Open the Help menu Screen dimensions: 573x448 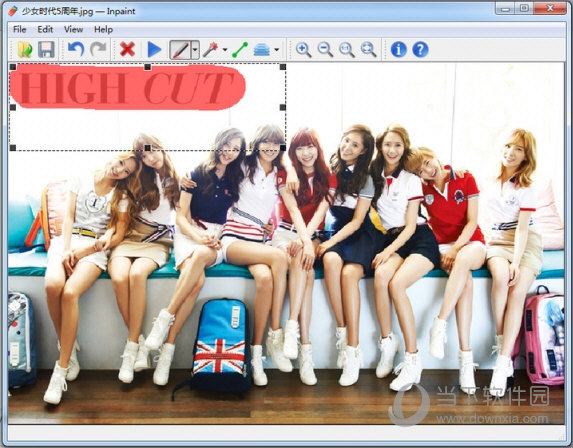point(103,30)
